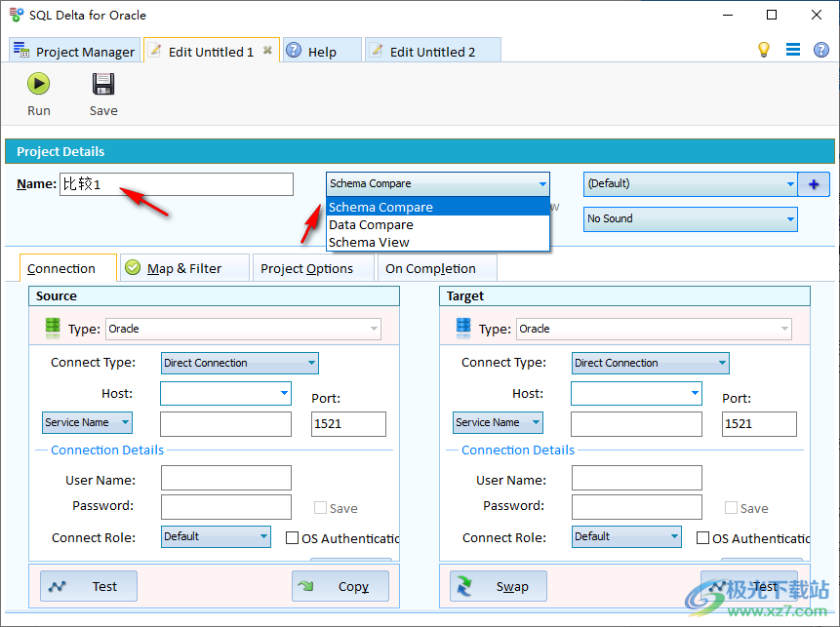Open Target Connect Type Direct Connection dropdown

click(651, 363)
